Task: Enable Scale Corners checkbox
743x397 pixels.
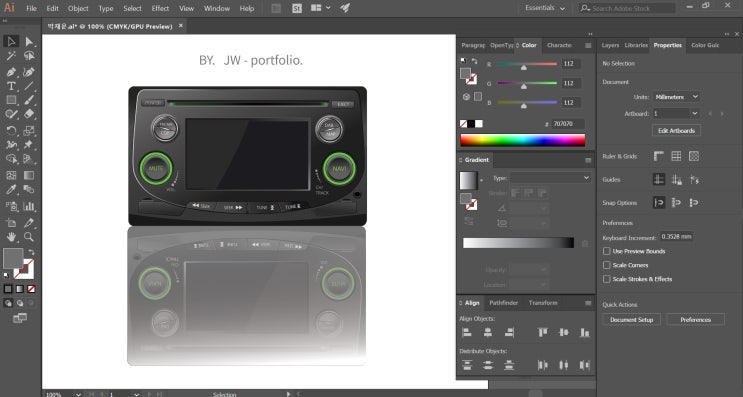Action: point(607,265)
